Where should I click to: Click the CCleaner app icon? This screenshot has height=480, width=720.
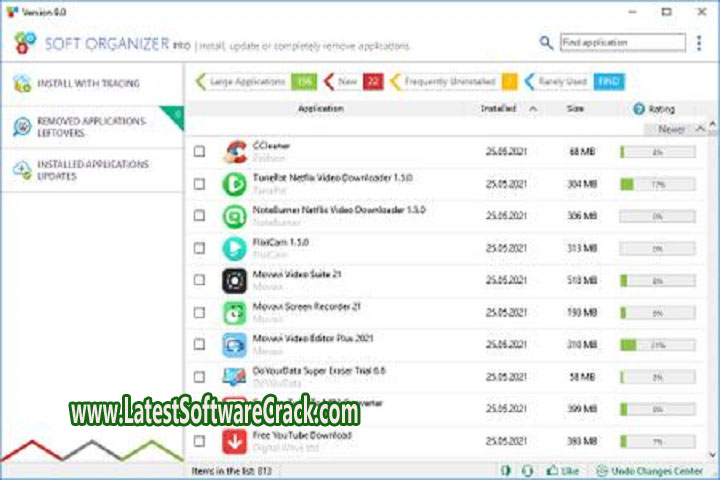(235, 152)
